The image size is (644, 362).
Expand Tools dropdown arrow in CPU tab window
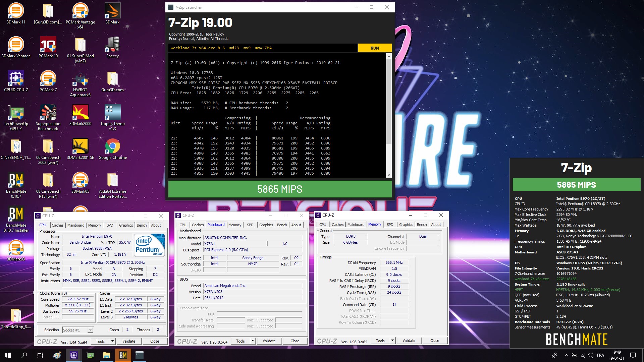pos(112,341)
